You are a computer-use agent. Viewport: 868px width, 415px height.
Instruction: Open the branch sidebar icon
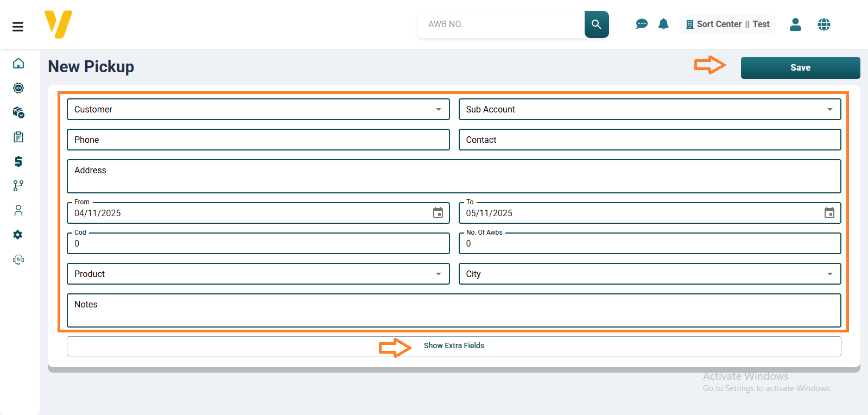18,186
